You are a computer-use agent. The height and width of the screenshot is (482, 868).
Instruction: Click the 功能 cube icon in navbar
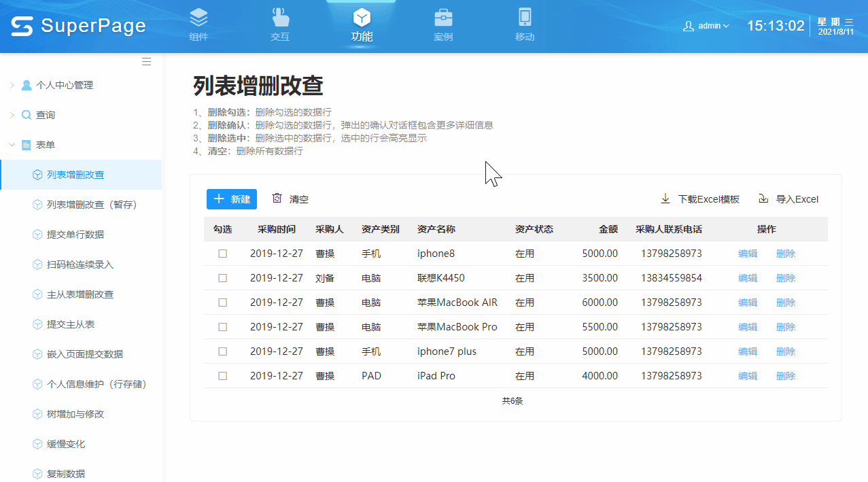(x=361, y=17)
